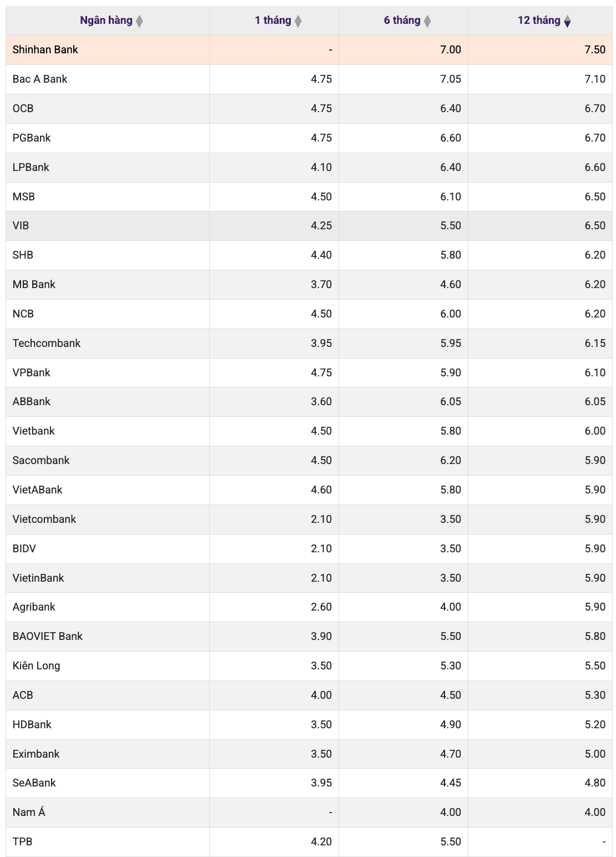Click Bac A Bank's 7.05 rate cell
The width and height of the screenshot is (616, 857).
click(403, 79)
